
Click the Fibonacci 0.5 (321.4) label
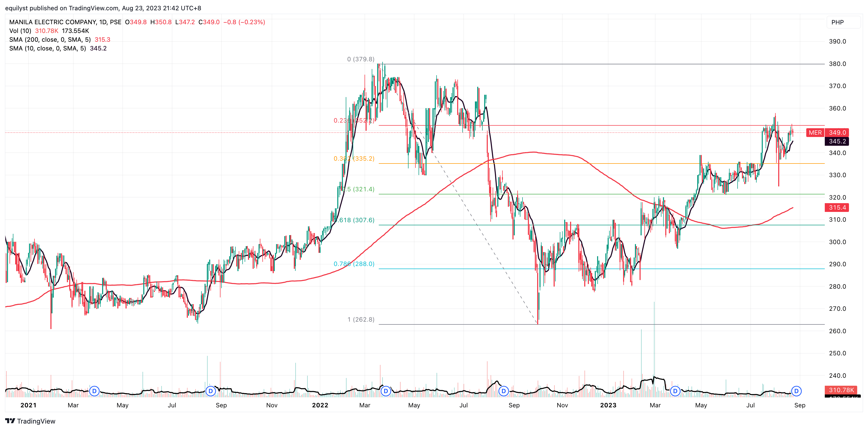tap(358, 189)
